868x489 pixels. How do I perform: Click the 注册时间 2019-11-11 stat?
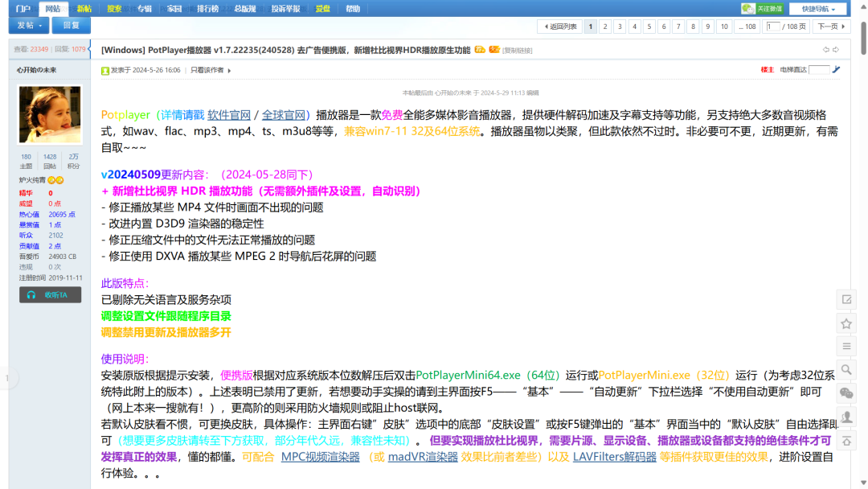51,277
